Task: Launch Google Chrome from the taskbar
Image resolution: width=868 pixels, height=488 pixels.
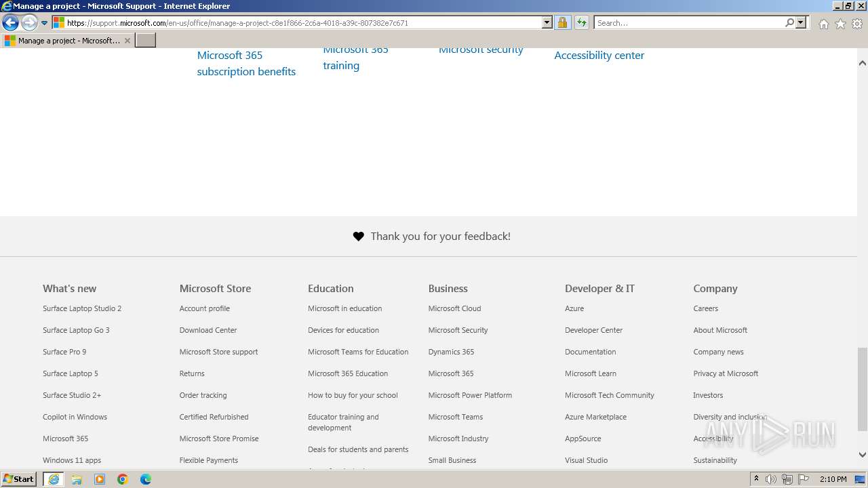Action: [123, 479]
